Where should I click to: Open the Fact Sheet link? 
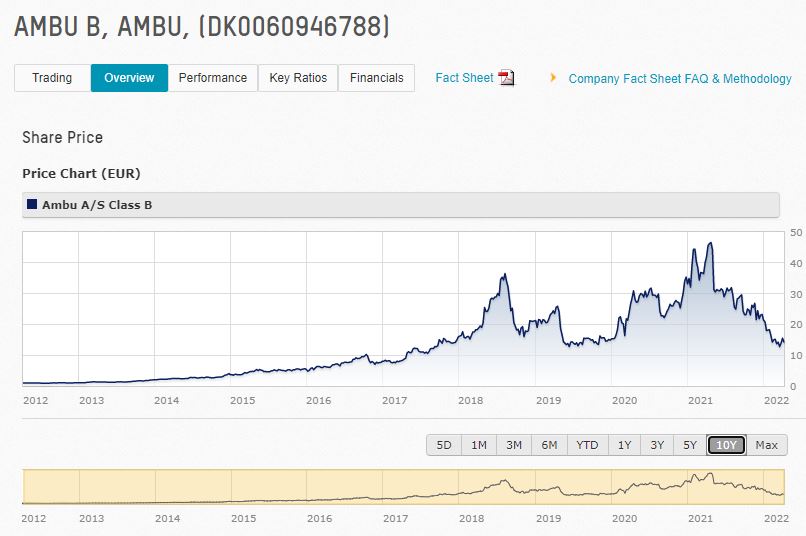pos(464,78)
